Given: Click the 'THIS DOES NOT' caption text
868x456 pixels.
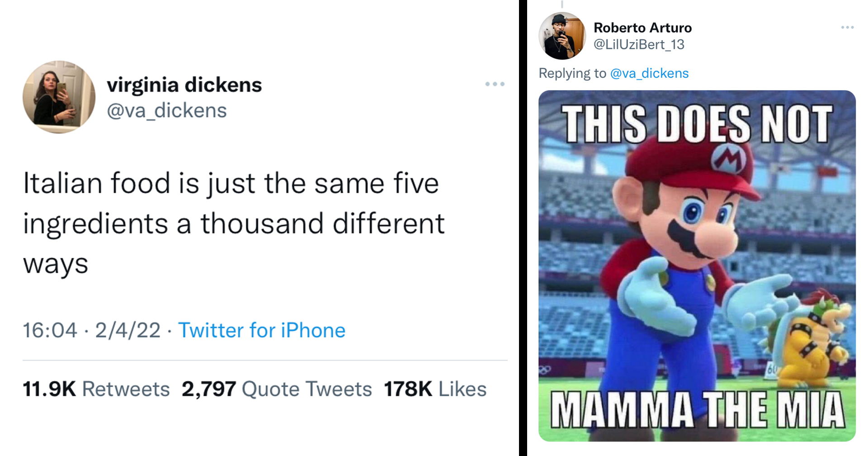Looking at the screenshot, I should point(697,123).
